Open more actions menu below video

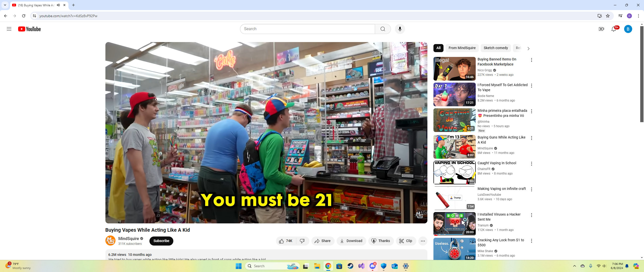click(423, 241)
